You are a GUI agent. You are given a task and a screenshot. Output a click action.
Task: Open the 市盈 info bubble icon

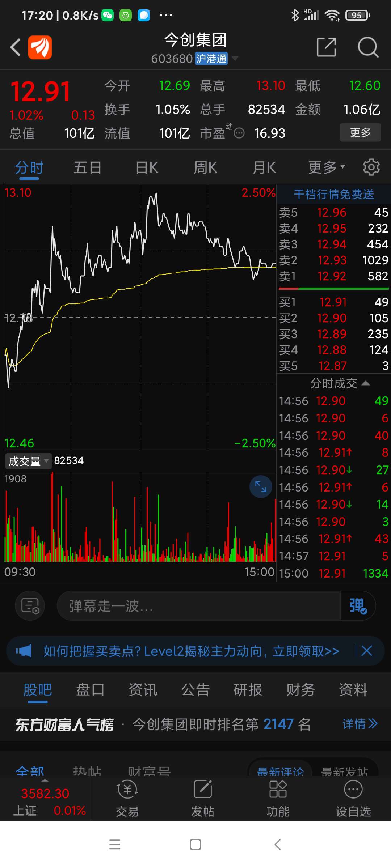coord(239,133)
